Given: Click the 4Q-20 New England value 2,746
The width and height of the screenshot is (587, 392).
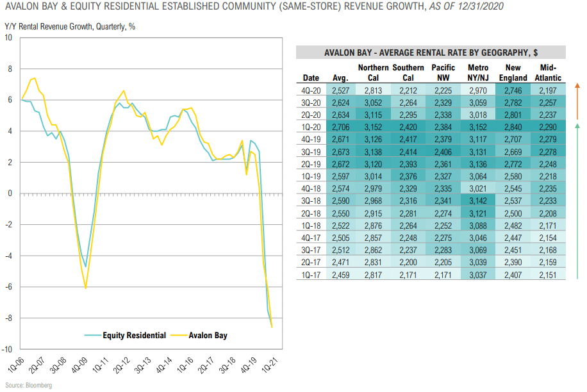Looking at the screenshot, I should (513, 90).
